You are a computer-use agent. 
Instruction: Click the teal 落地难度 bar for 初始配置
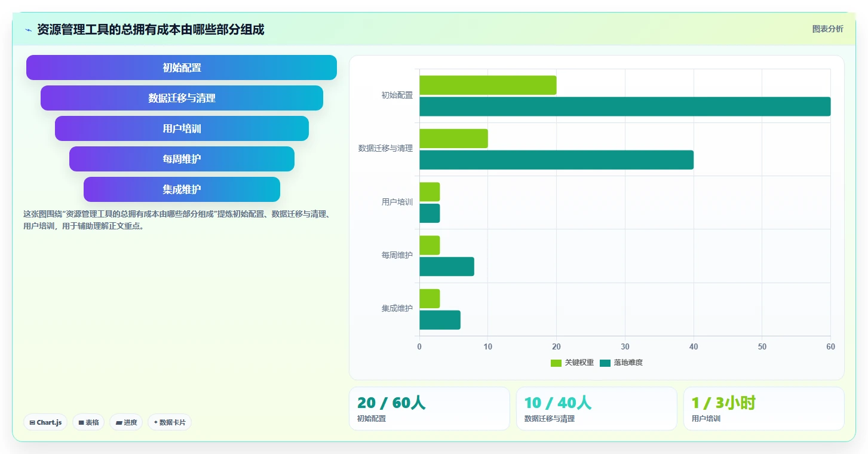pyautogui.click(x=625, y=106)
